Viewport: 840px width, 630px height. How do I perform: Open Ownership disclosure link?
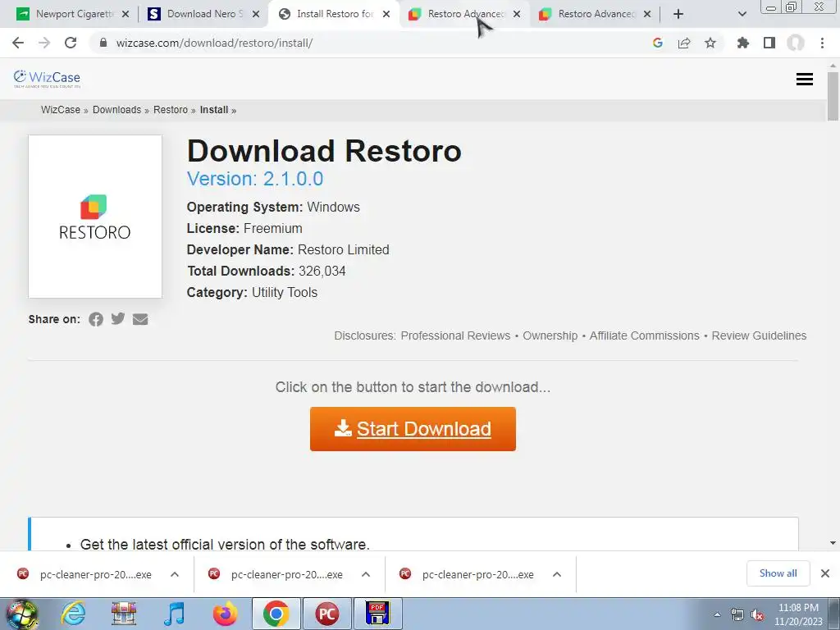click(550, 336)
